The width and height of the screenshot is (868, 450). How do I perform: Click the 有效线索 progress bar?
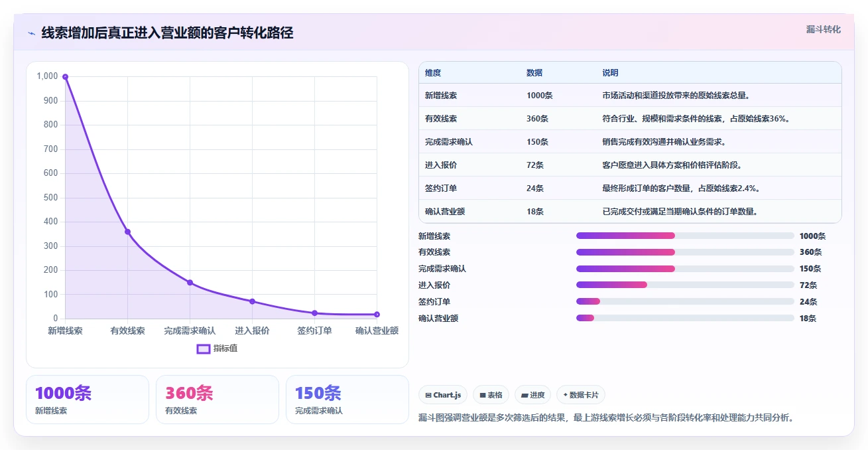(685, 252)
